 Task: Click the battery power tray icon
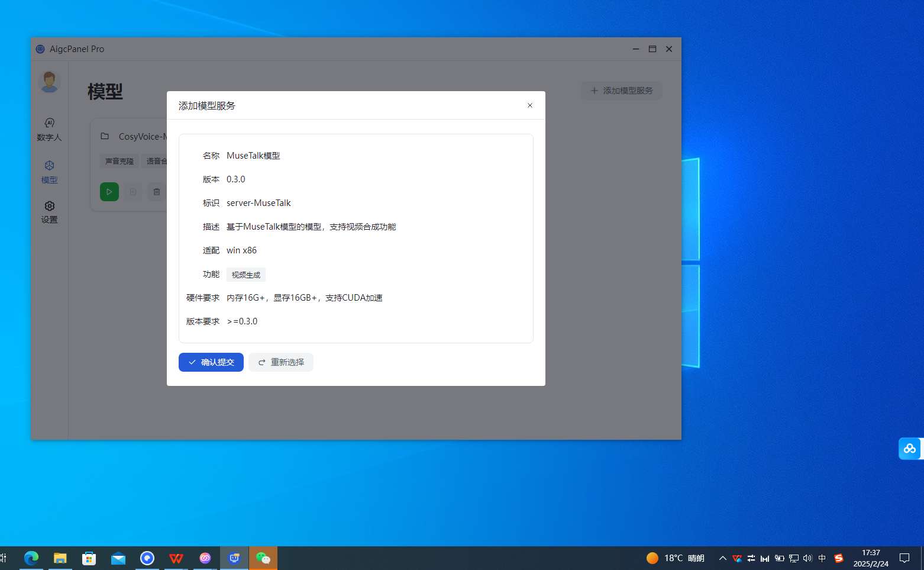[x=780, y=558]
